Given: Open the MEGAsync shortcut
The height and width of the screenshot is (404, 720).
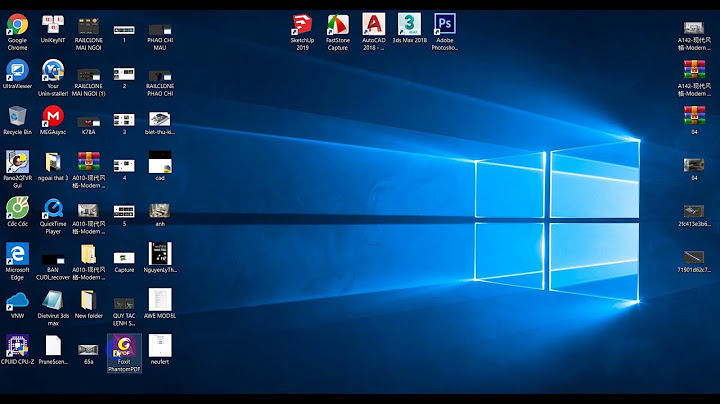Looking at the screenshot, I should click(53, 116).
